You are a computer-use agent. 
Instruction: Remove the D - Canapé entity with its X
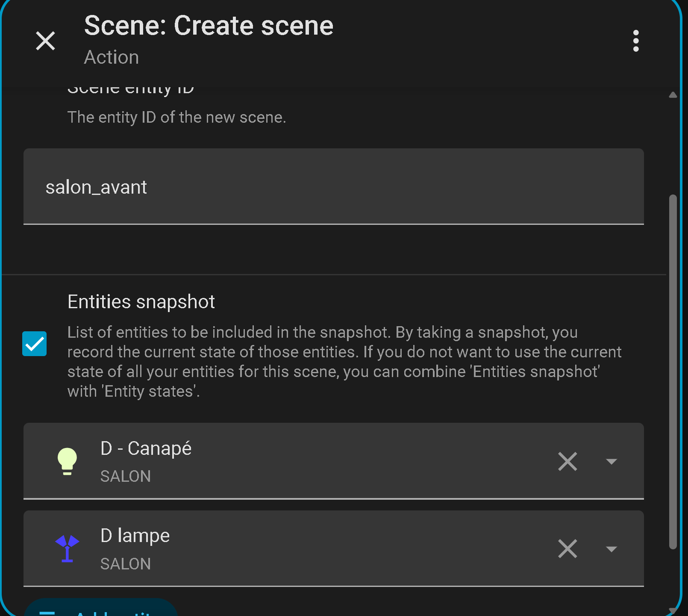[567, 461]
